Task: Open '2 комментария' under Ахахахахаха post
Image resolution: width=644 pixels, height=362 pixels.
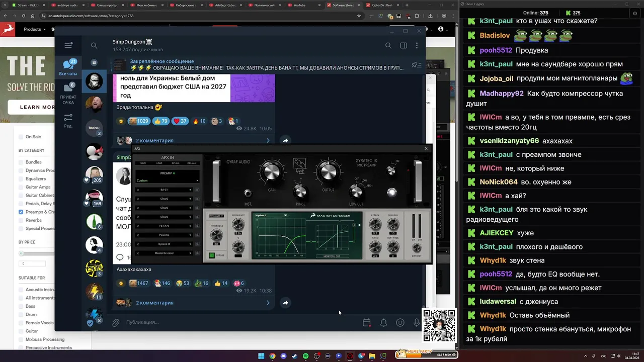Action: point(194,303)
